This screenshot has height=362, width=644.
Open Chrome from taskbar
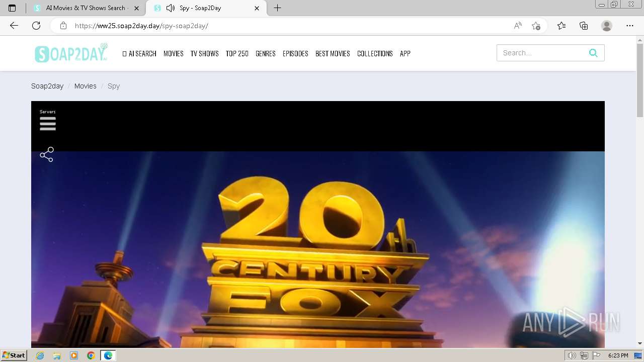91,355
